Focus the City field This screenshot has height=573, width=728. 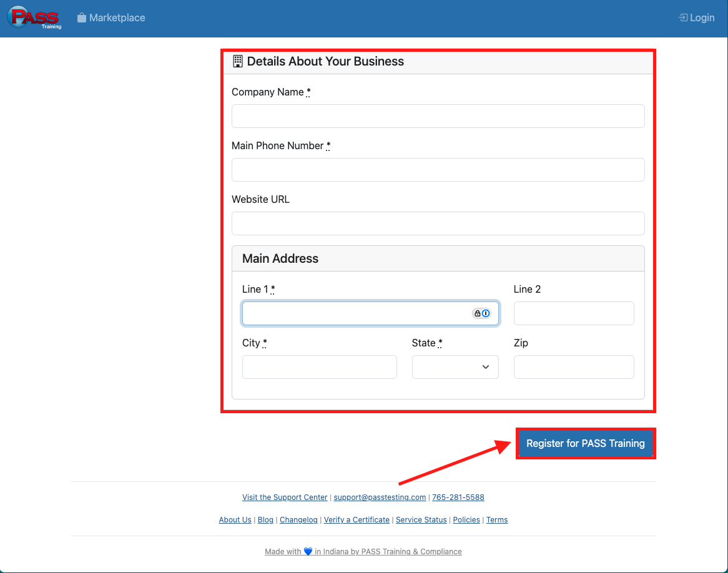tap(320, 367)
